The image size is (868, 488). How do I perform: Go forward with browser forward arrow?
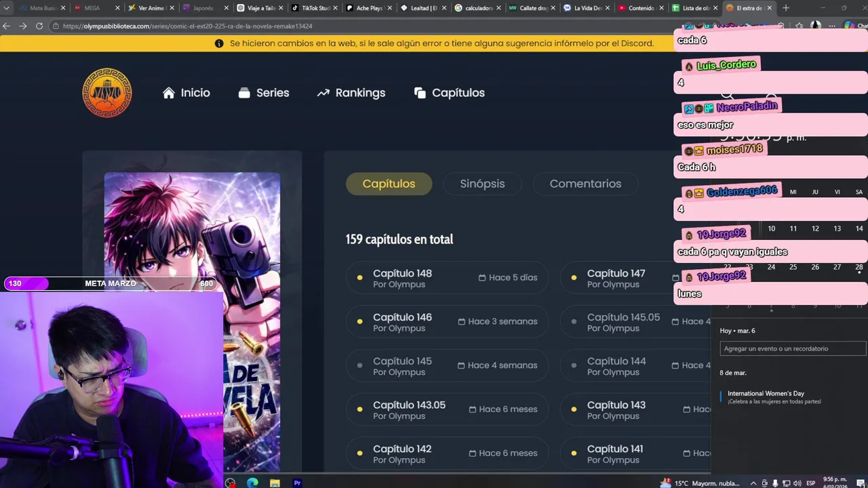22,26
